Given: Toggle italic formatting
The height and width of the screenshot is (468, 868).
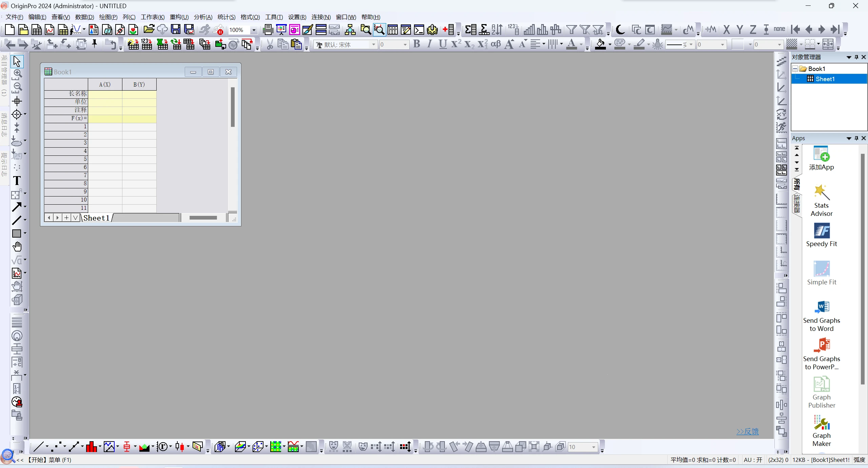Looking at the screenshot, I should (x=429, y=44).
